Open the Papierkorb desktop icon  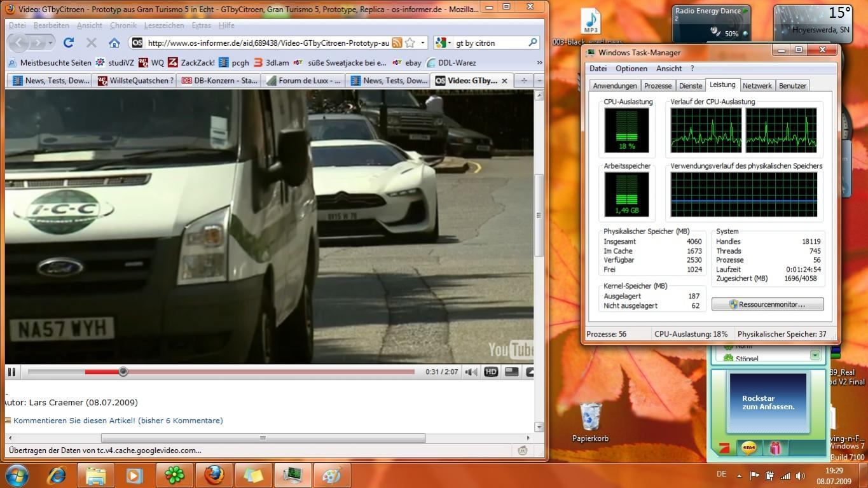[591, 422]
